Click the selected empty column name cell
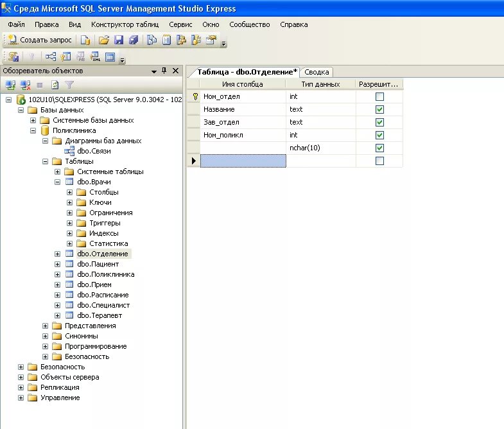This screenshot has height=429, width=504. (243, 161)
